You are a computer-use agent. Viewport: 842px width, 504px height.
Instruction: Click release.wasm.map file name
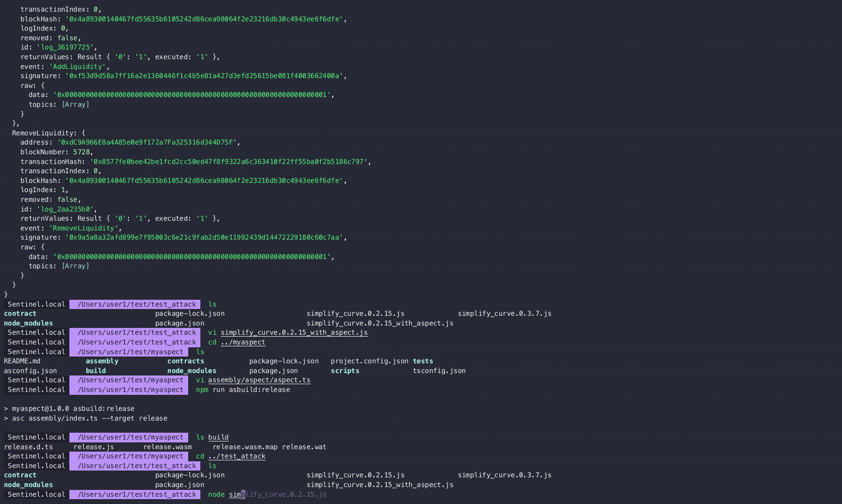(245, 447)
